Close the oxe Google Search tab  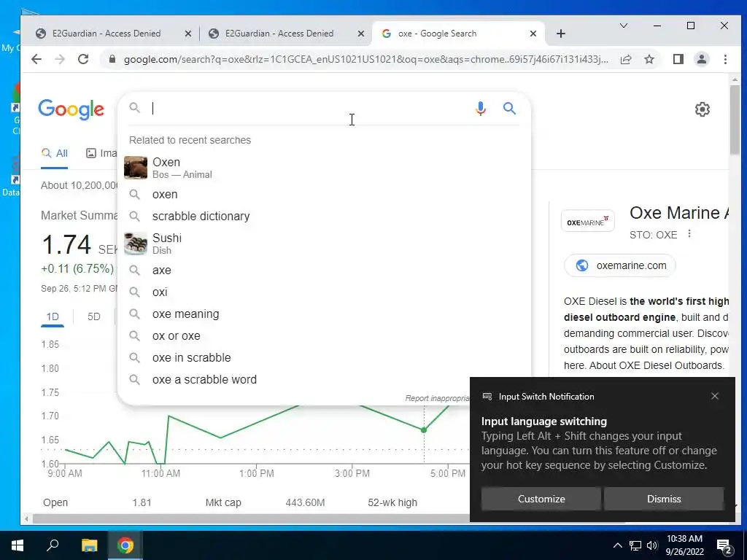coord(533,34)
